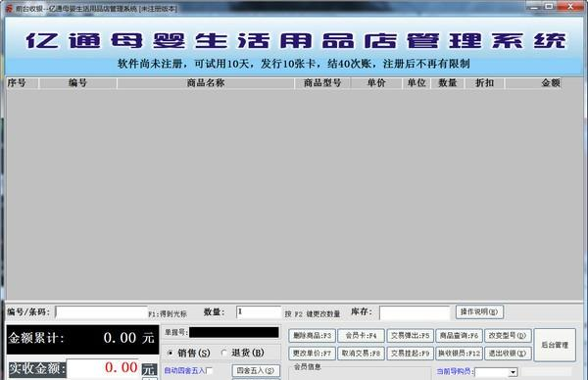
Task: Click the 折扣 column header
Action: 484,83
